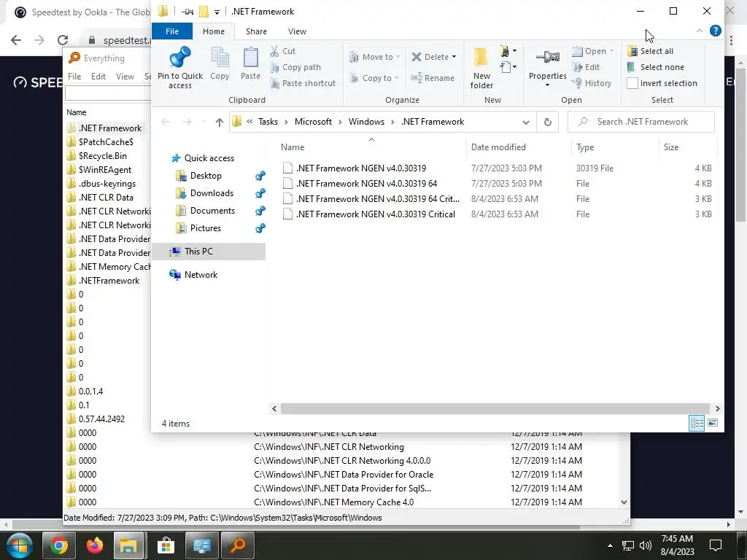Click Edit in Open group
Screen dimensions: 747x560
[x=586, y=67]
